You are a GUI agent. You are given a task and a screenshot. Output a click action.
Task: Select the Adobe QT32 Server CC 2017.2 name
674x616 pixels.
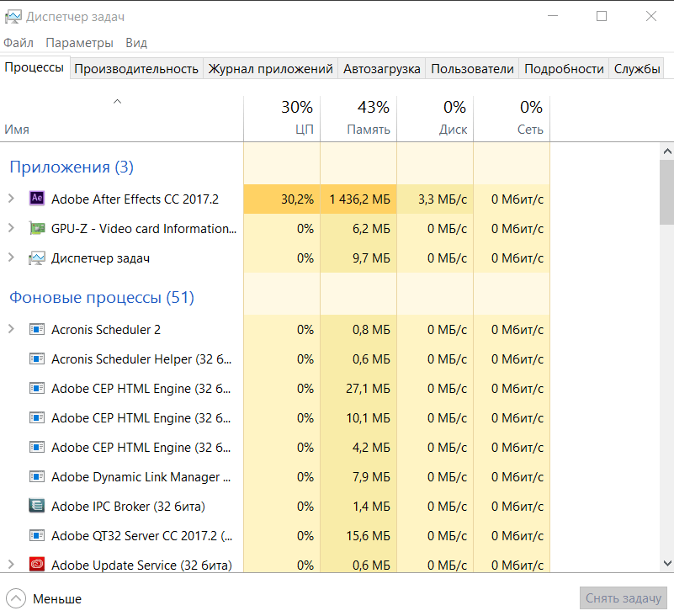[x=142, y=535]
